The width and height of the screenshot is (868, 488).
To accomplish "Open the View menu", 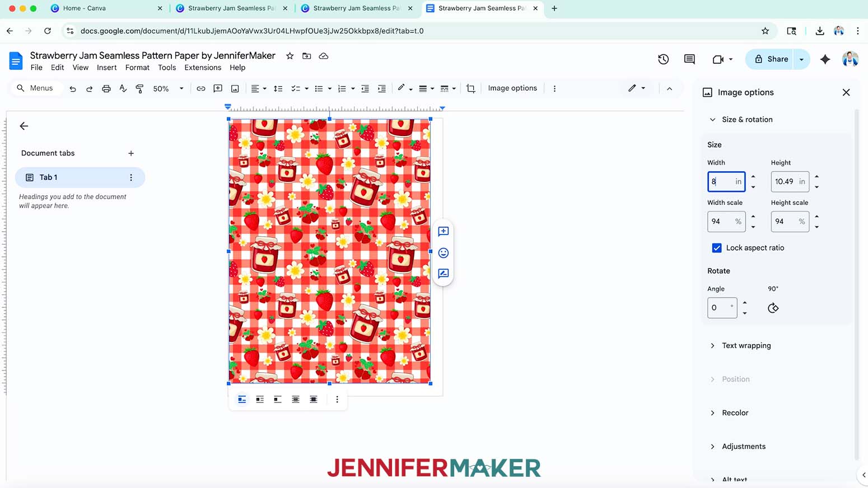I will pyautogui.click(x=81, y=68).
